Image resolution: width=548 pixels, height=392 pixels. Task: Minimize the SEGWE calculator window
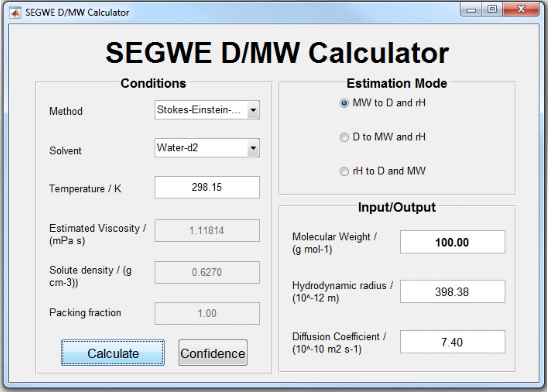click(x=471, y=10)
